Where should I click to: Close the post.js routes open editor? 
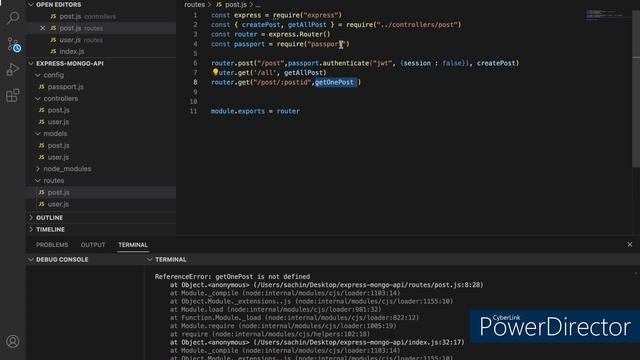click(x=42, y=28)
